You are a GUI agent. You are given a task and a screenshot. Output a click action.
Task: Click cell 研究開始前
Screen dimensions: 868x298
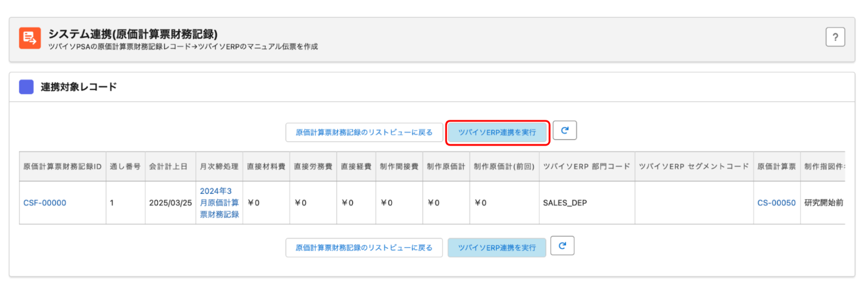pyautogui.click(x=823, y=203)
